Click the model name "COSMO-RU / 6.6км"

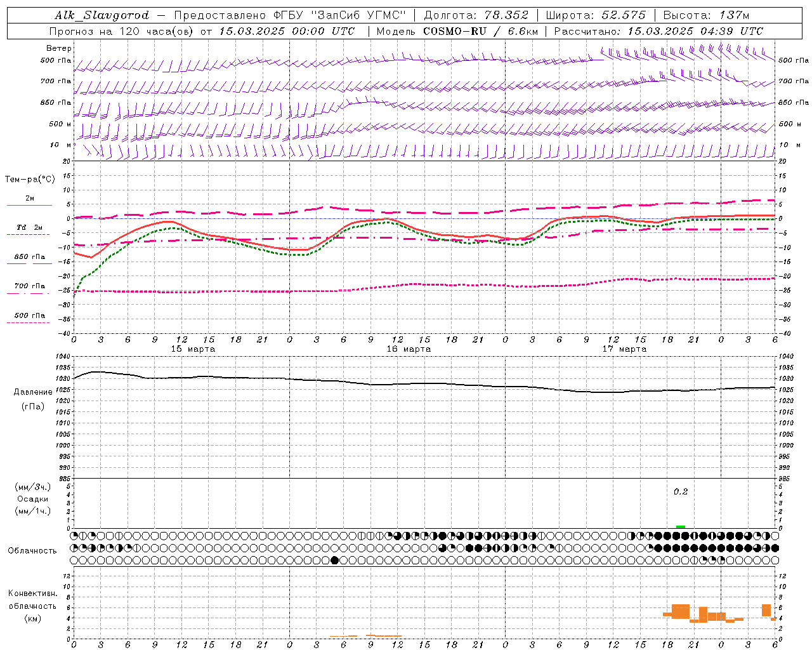click(x=480, y=31)
